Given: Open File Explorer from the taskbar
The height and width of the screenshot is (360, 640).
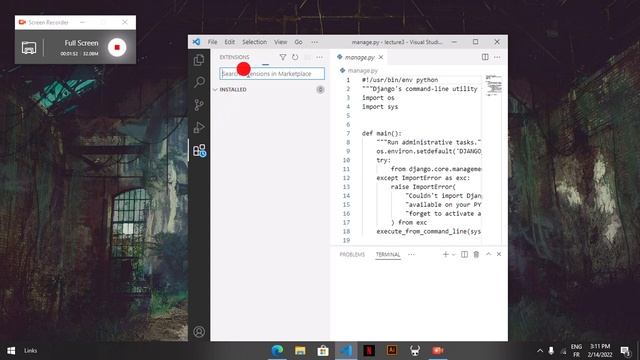Looking at the screenshot, I should (x=300, y=351).
